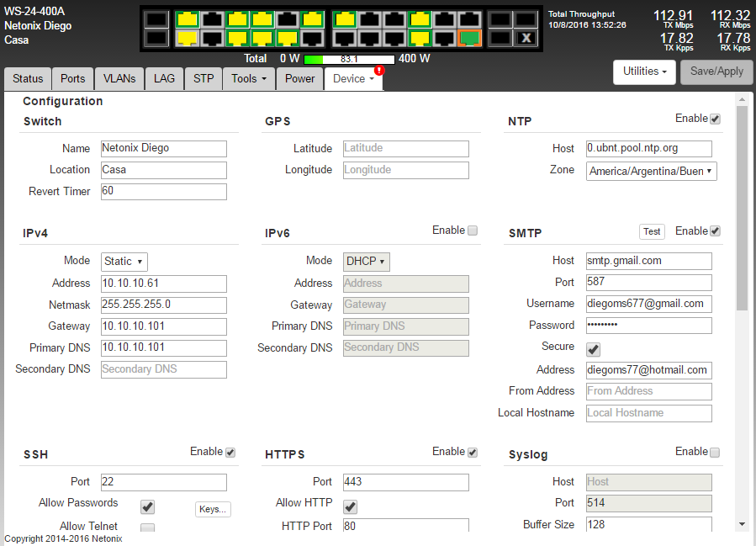Click the red alert badge on Device tab
The height and width of the screenshot is (546, 756).
tap(378, 71)
